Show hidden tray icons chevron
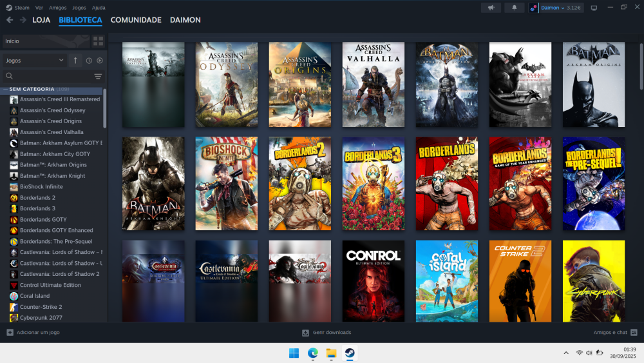This screenshot has height=363, width=644. pyautogui.click(x=566, y=353)
